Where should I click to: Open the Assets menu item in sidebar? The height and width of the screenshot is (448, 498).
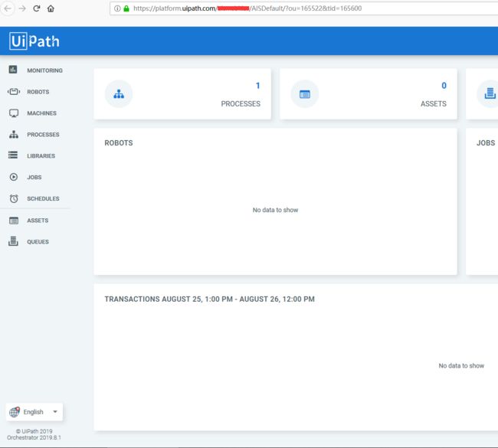[38, 221]
